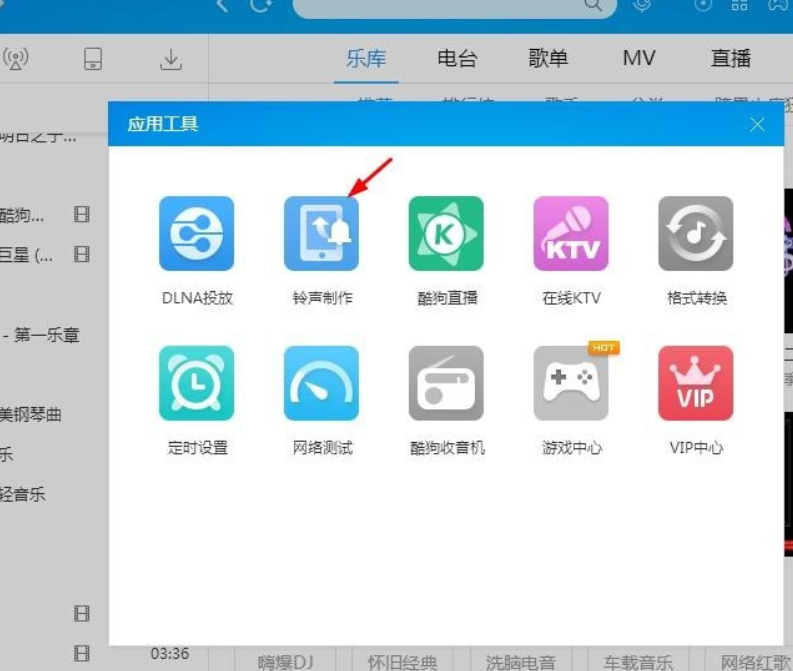Image resolution: width=793 pixels, height=671 pixels.
Task: Open the mobile device sidebar icon
Action: (93, 59)
